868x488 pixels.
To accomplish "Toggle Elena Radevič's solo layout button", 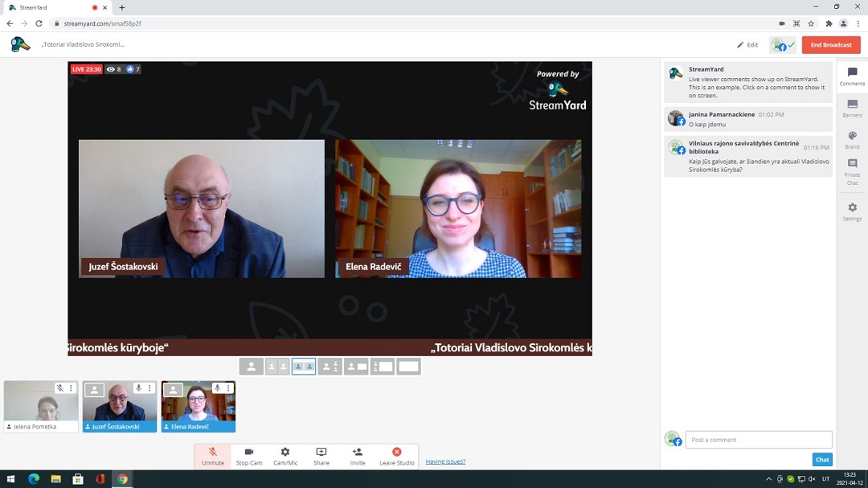I will 174,390.
